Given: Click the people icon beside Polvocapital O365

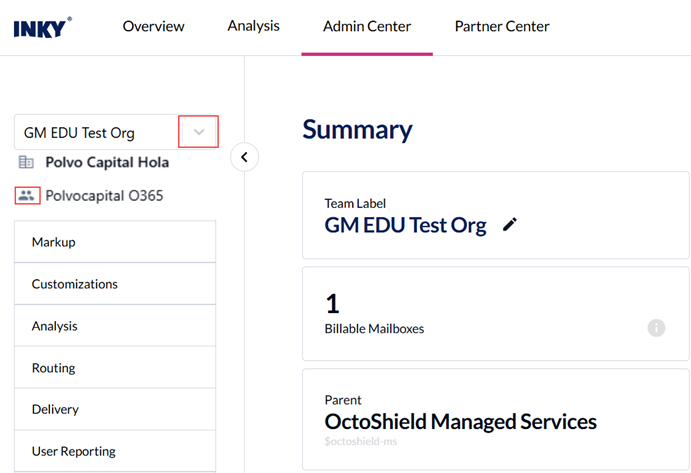Looking at the screenshot, I should click(27, 196).
